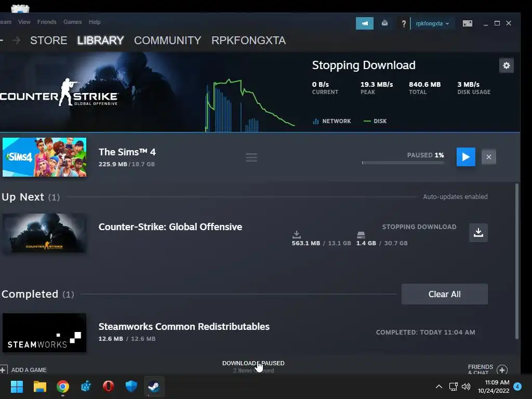Click ADD A GAME link
The height and width of the screenshot is (399, 532).
coord(29,370)
